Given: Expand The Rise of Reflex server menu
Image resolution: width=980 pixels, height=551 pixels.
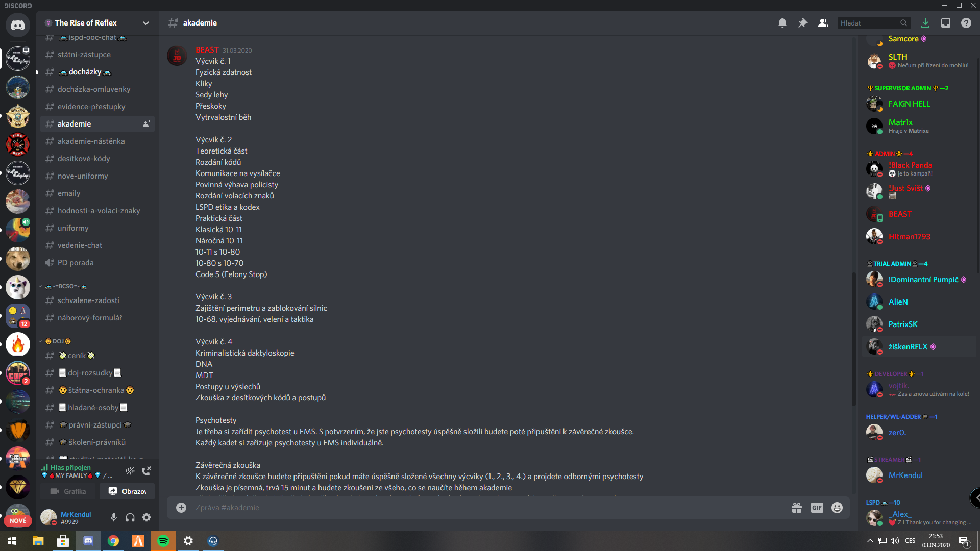Looking at the screenshot, I should click(x=97, y=23).
